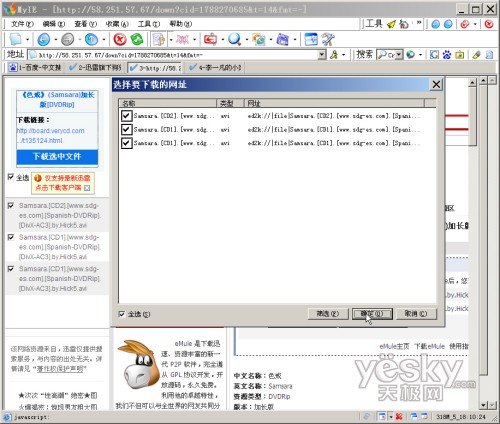Click the wrench and hammer options icon

328,40
